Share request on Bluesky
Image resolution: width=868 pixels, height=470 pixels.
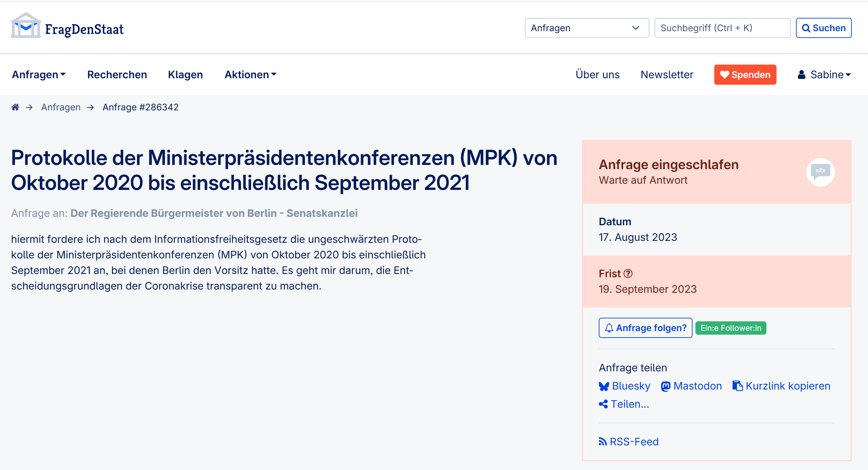pos(624,386)
